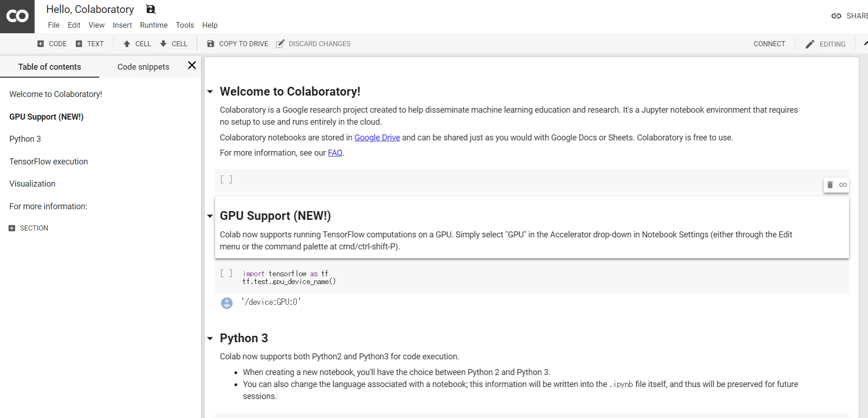Viewport: 868px width, 418px height.
Task: Select the Table of contents tab
Action: pyautogui.click(x=49, y=67)
